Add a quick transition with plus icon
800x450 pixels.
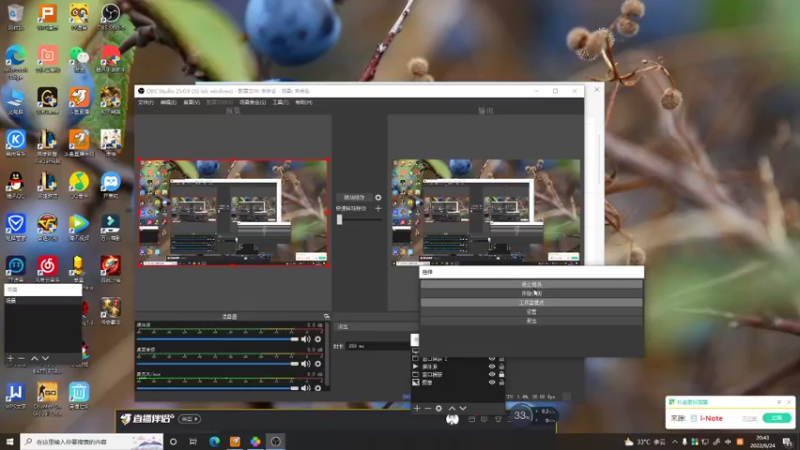click(378, 209)
